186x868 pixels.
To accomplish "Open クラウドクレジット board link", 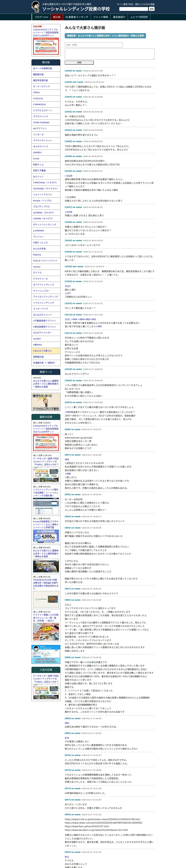I will [46, 140].
